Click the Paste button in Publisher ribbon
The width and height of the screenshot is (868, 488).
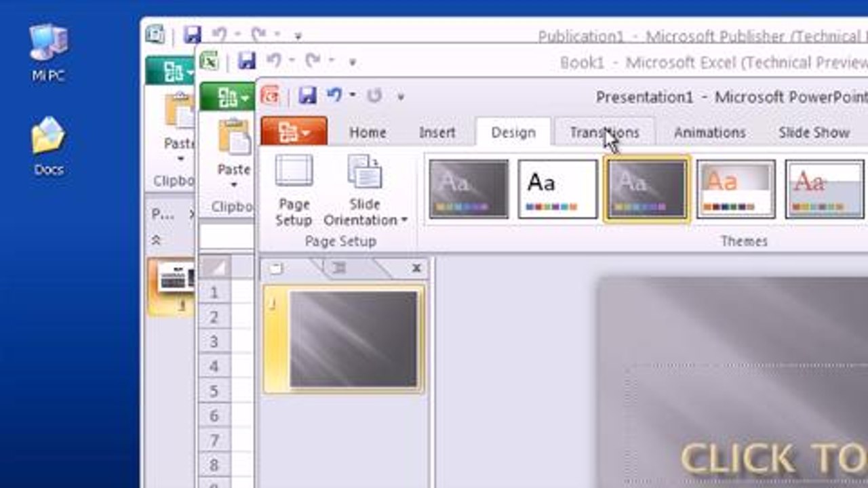179,127
